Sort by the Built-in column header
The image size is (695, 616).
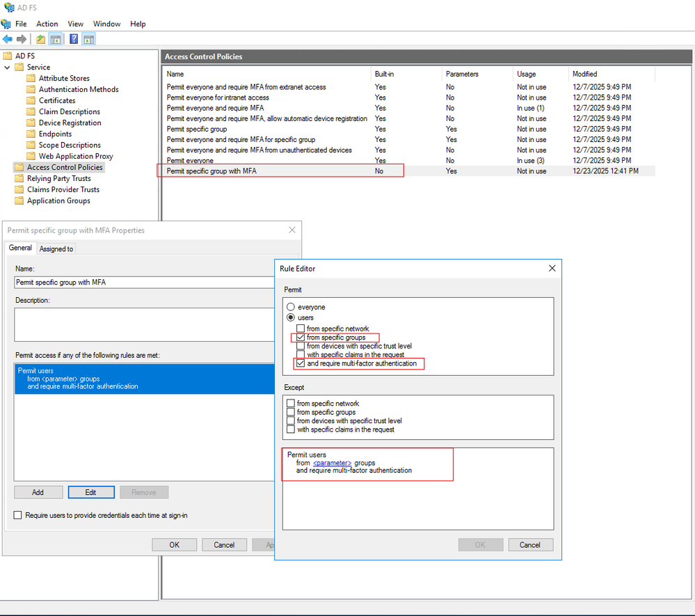pyautogui.click(x=406, y=74)
